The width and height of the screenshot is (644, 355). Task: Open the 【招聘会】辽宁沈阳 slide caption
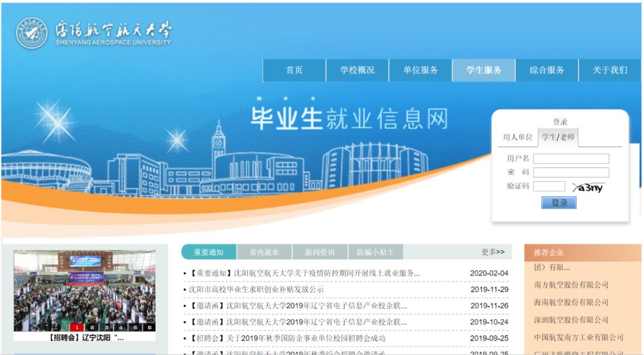click(x=85, y=338)
